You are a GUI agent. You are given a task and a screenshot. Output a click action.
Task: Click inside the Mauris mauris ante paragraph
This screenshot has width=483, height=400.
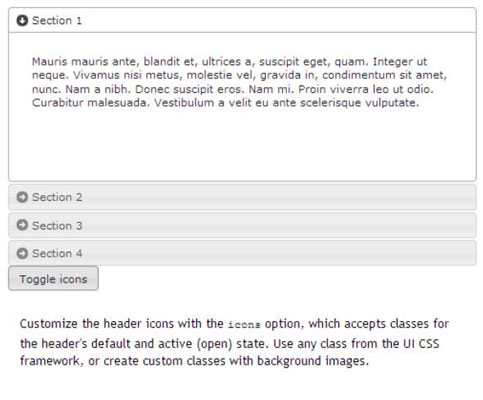pos(239,82)
